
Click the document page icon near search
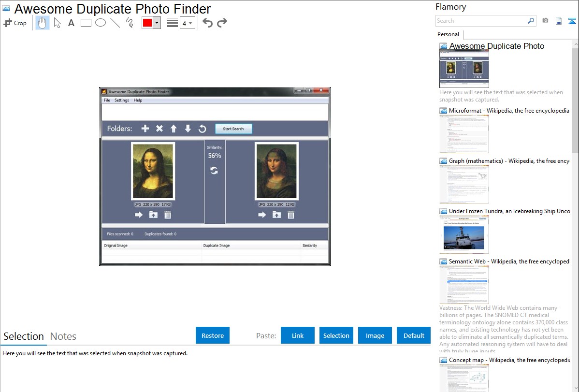559,21
